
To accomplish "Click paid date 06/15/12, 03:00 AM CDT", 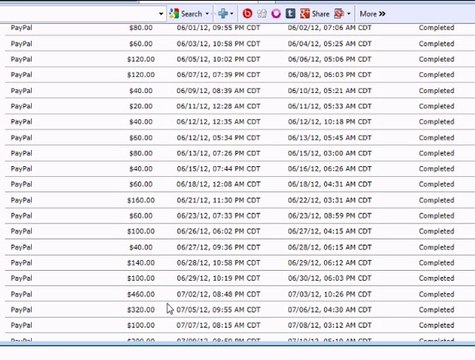I will 329,153.
